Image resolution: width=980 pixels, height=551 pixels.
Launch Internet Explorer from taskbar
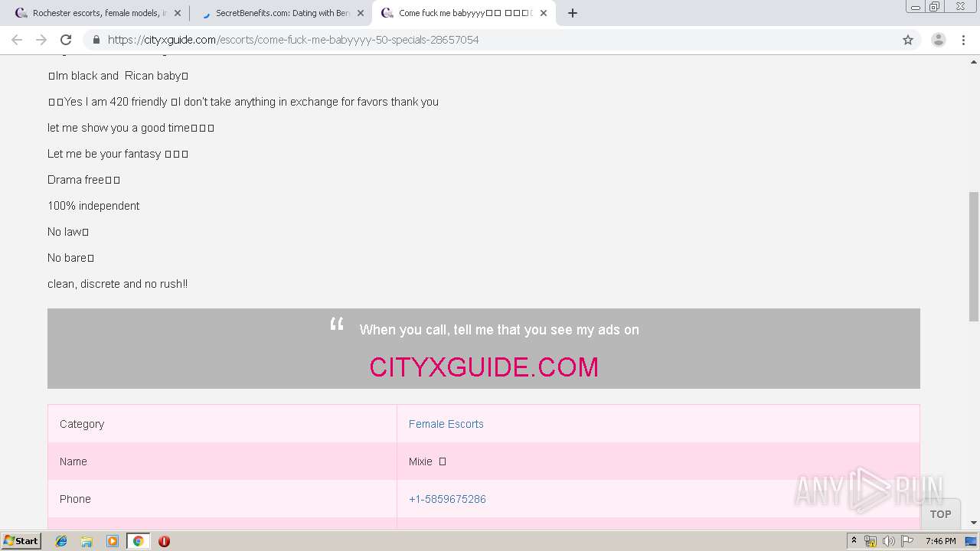61,541
